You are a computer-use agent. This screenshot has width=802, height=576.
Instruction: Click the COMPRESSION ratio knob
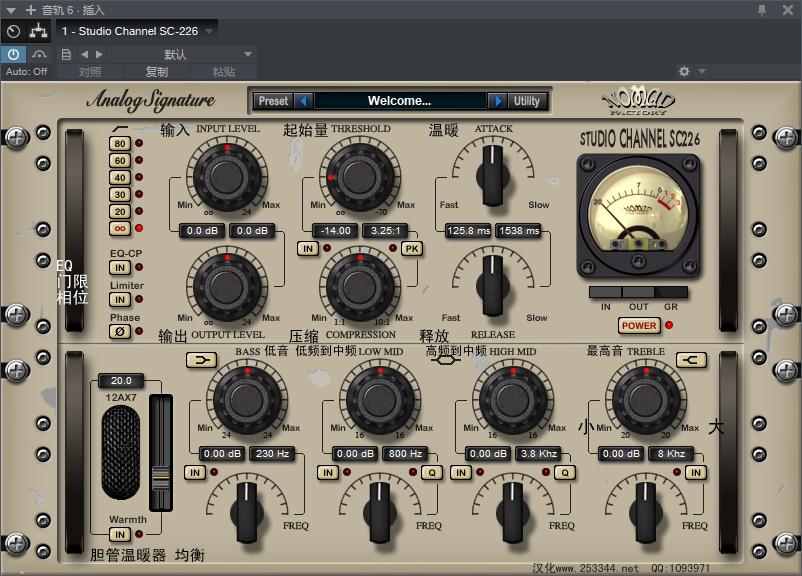pyautogui.click(x=360, y=286)
